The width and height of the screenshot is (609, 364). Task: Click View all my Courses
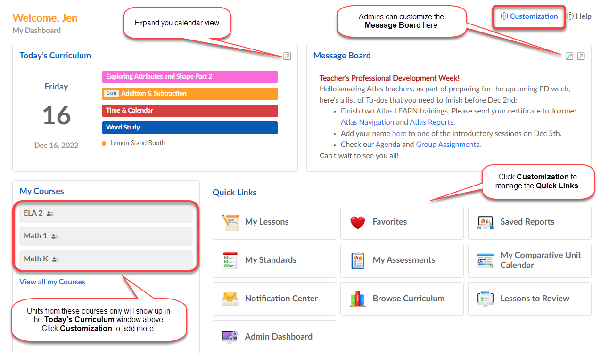click(x=52, y=282)
